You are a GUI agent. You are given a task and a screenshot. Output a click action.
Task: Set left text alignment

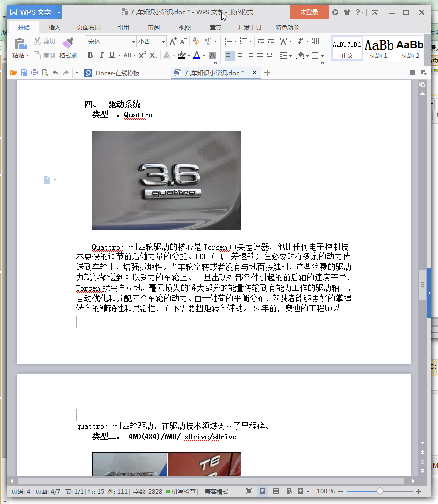click(x=229, y=55)
